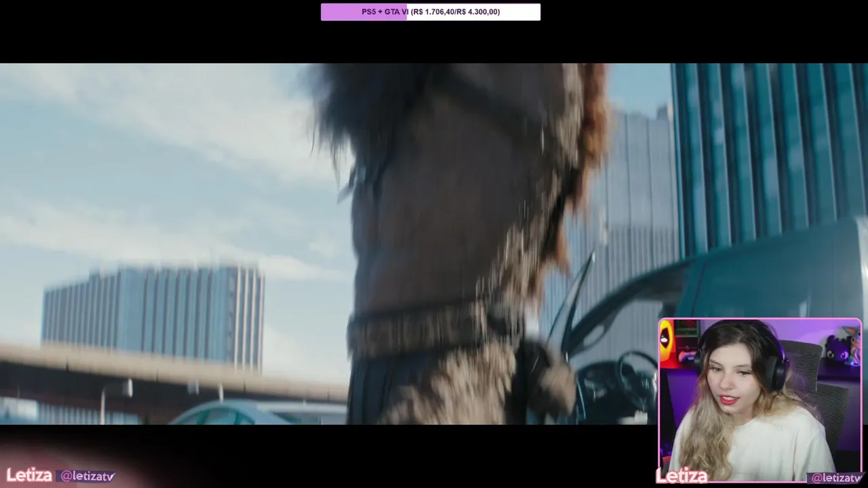This screenshot has height=488, width=868.
Task: Click the @letizatv handle in the bottom-left stream overlay
Action: (87, 476)
